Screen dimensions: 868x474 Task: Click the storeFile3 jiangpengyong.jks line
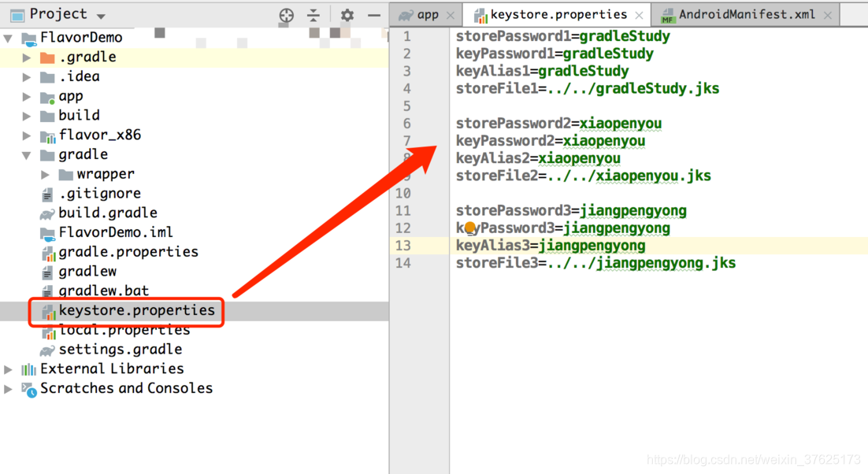[x=595, y=263]
